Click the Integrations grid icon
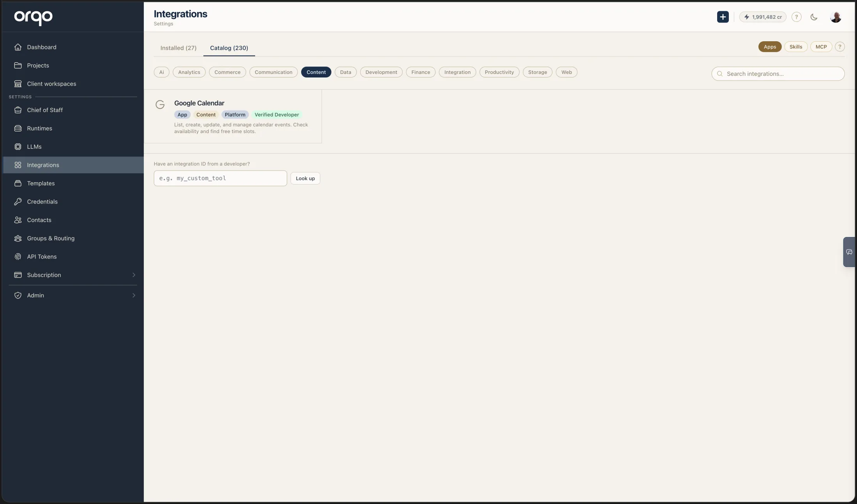The height and width of the screenshot is (504, 857). click(18, 165)
